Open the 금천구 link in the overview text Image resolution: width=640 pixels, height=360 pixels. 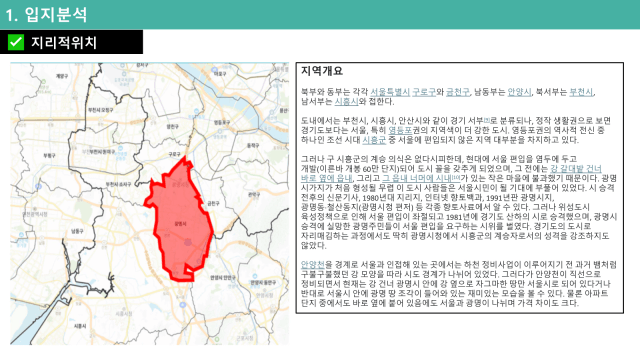click(x=457, y=92)
